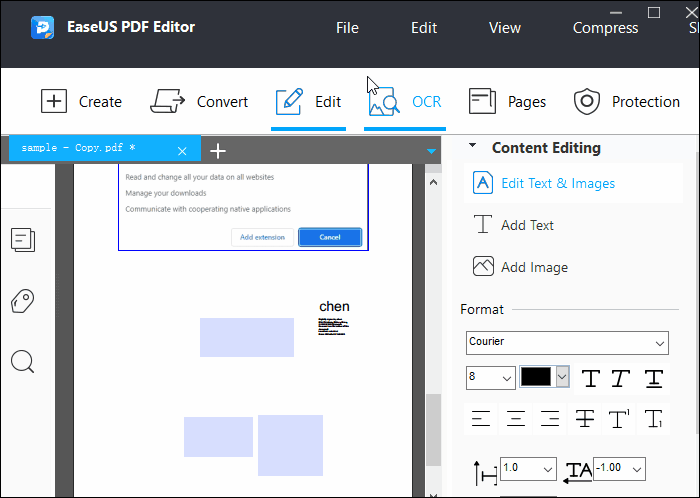Select the tallest blue placeholder box in the lower pair
The image size is (700, 498).
coord(290,445)
